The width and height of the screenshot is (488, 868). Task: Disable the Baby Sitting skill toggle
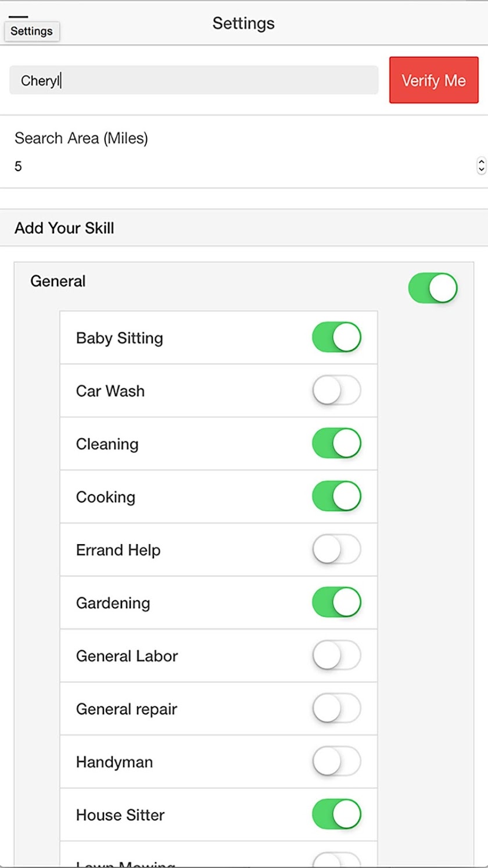click(336, 338)
